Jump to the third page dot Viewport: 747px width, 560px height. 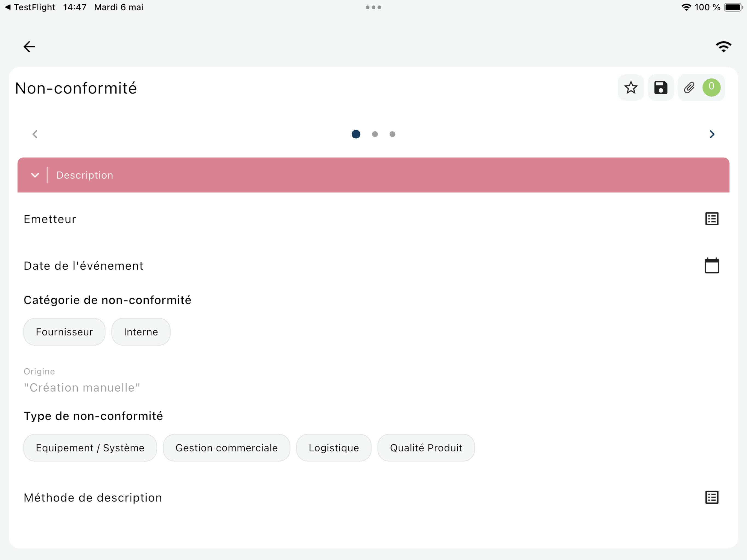click(x=392, y=134)
